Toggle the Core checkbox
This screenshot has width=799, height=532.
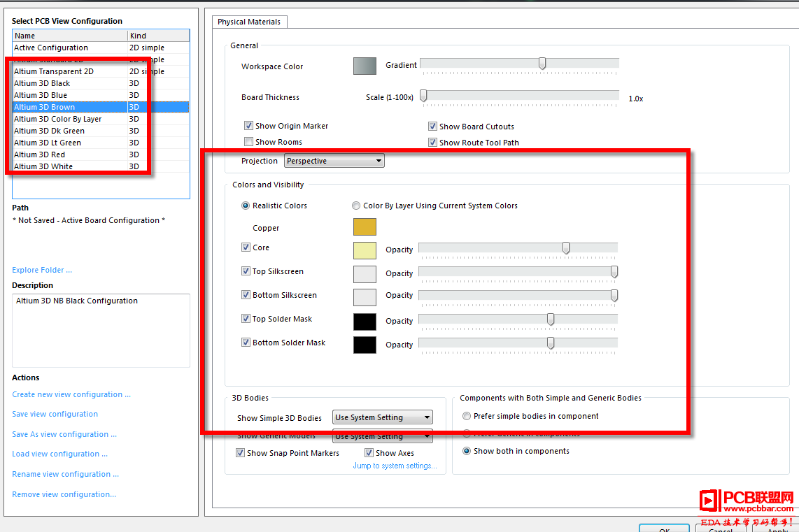246,247
